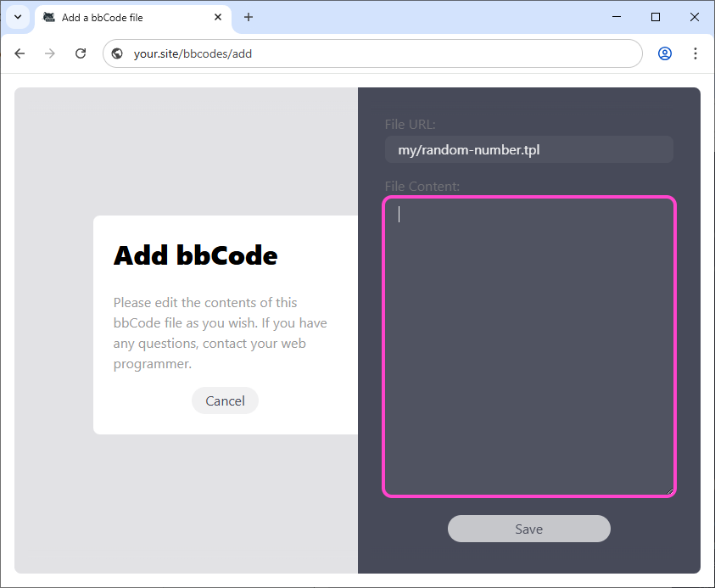This screenshot has width=715, height=588.
Task: Maximize the browser window
Action: 656,17
